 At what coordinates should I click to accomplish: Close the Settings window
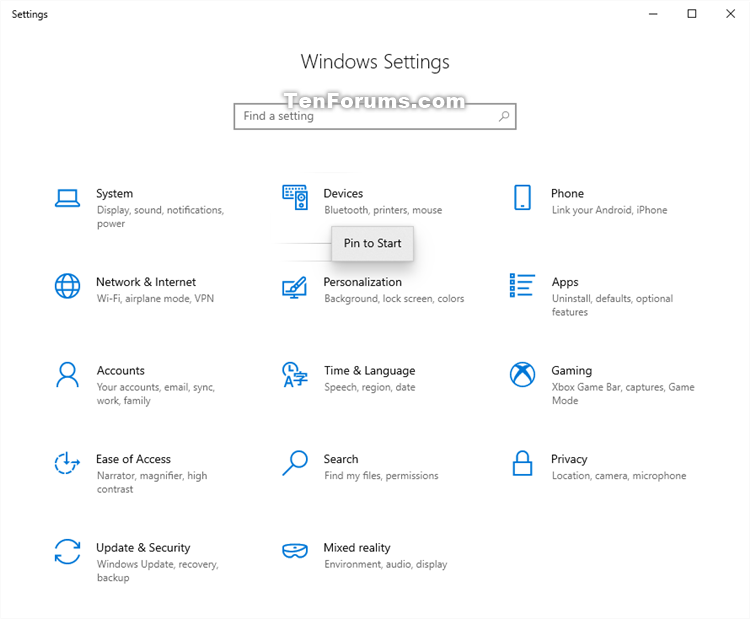[730, 14]
